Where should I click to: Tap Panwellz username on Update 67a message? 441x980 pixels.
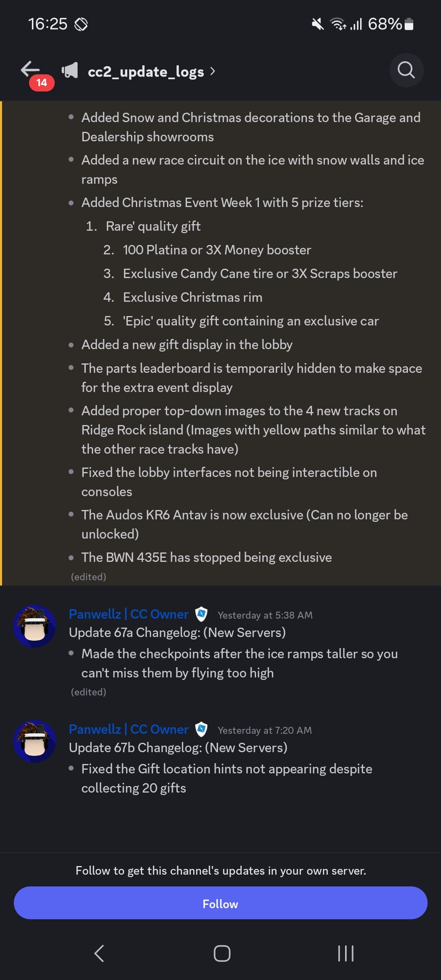pyautogui.click(x=129, y=614)
